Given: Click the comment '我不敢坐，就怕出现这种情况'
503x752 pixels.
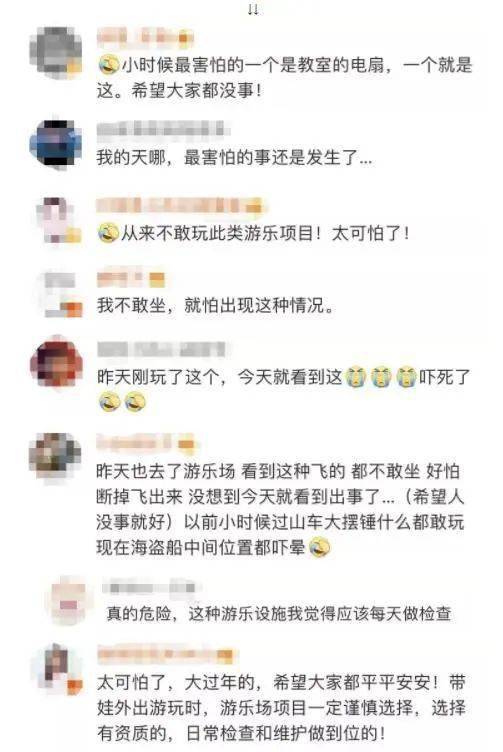Looking at the screenshot, I should click(x=214, y=305).
